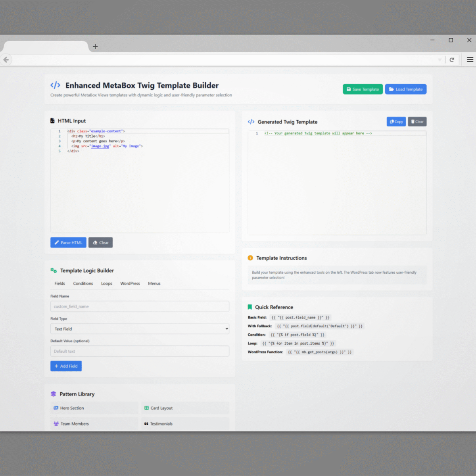Open the browser hamburger menu
Viewport: 476px width, 476px height.
click(470, 59)
